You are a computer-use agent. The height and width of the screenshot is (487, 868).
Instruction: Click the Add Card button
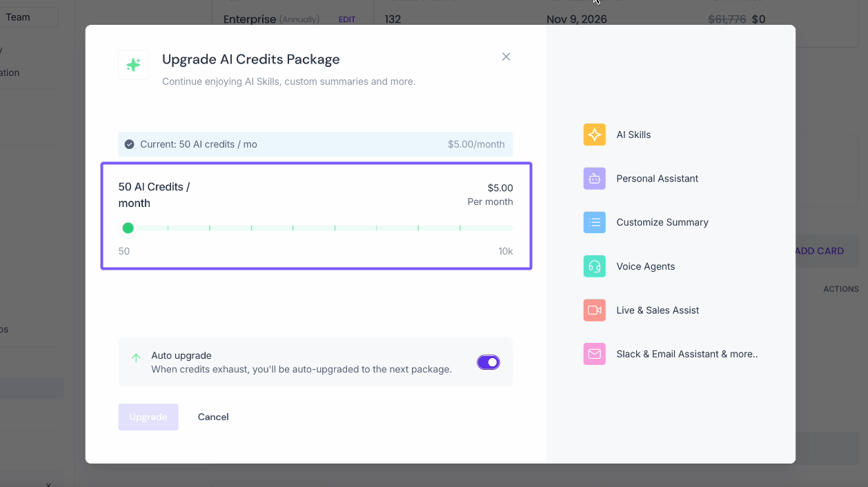[x=819, y=251]
